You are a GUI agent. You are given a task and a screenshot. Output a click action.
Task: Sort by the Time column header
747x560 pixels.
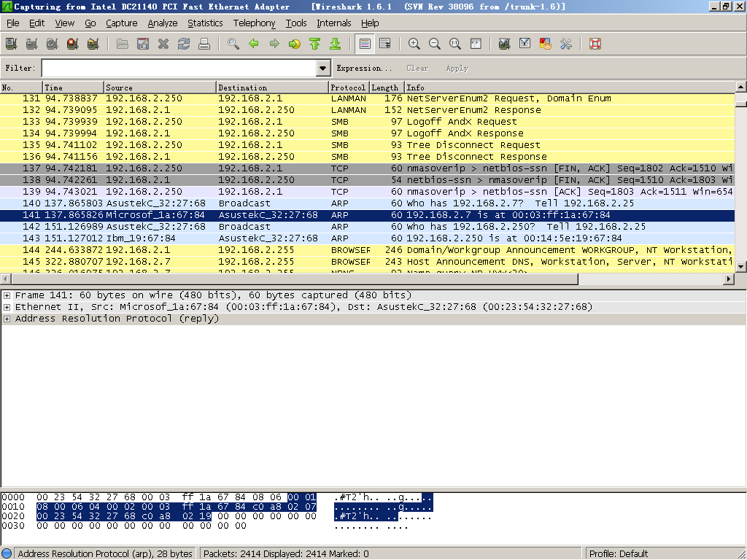tap(73, 87)
